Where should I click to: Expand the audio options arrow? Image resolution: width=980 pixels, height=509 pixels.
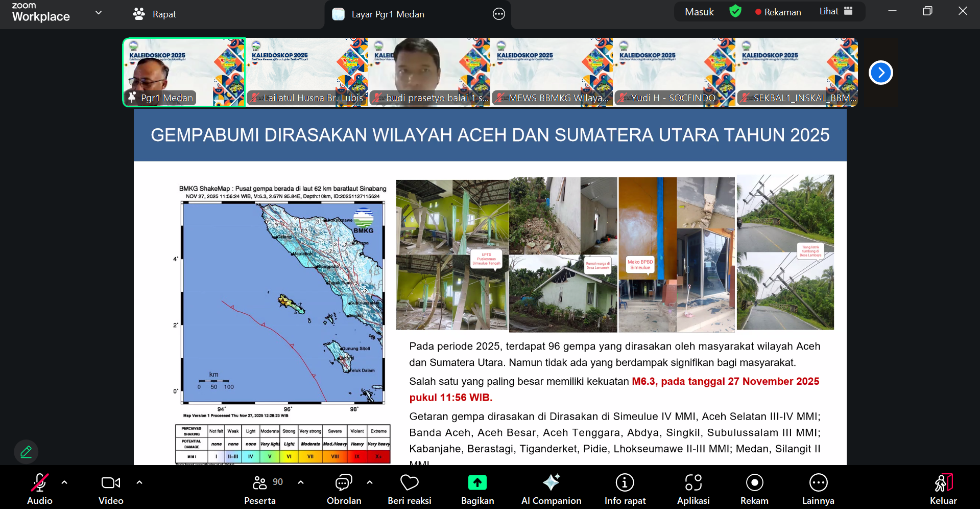(x=64, y=482)
